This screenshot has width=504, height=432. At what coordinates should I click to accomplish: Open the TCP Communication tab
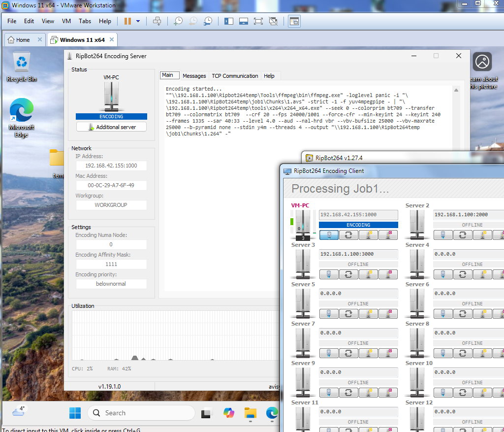click(x=235, y=76)
